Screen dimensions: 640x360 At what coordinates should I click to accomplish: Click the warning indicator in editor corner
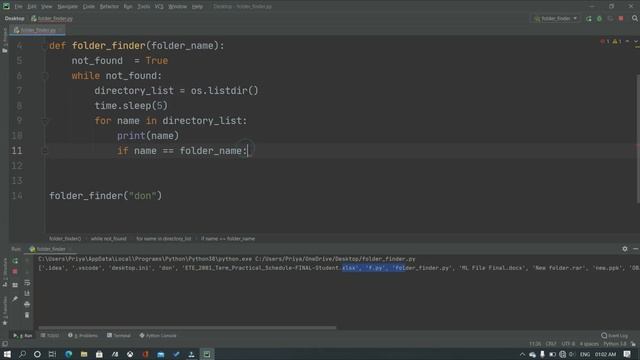(617, 41)
